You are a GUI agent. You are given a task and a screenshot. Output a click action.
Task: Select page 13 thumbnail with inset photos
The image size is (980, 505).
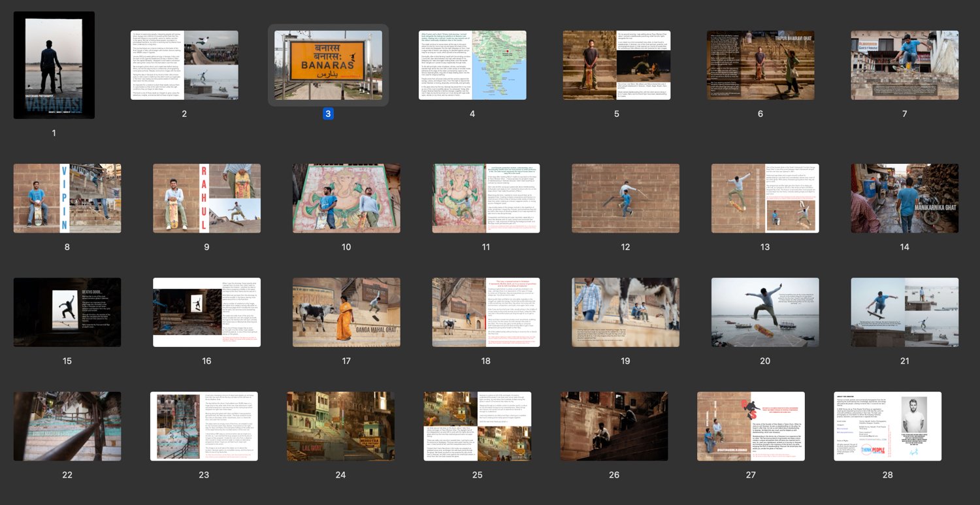click(x=765, y=199)
